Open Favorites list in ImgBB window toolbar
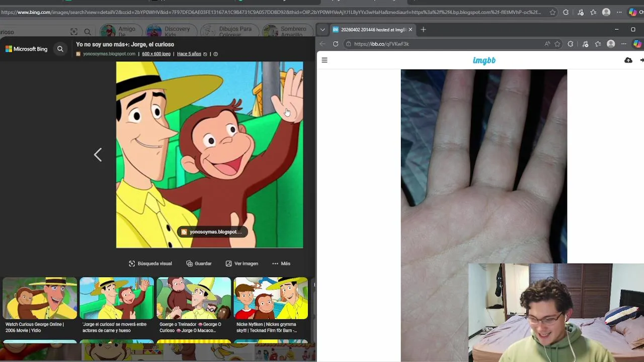 pyautogui.click(x=598, y=44)
